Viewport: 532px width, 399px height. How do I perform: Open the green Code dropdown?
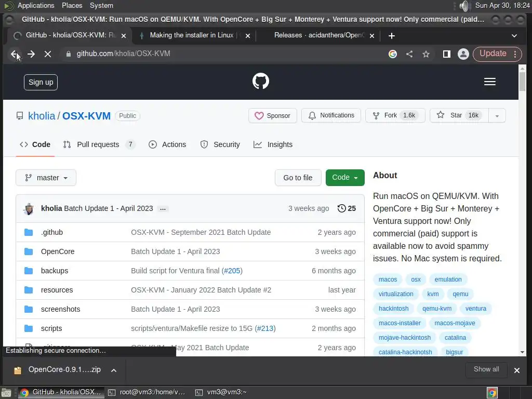click(345, 178)
